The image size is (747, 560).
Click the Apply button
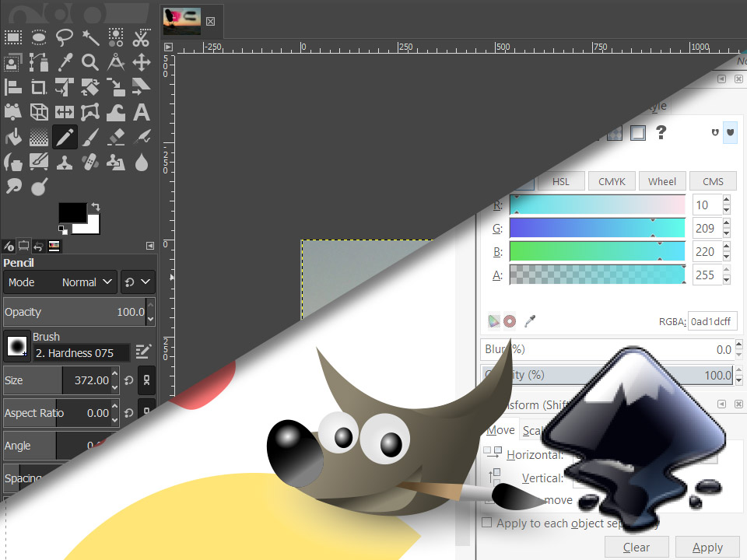pos(707,548)
